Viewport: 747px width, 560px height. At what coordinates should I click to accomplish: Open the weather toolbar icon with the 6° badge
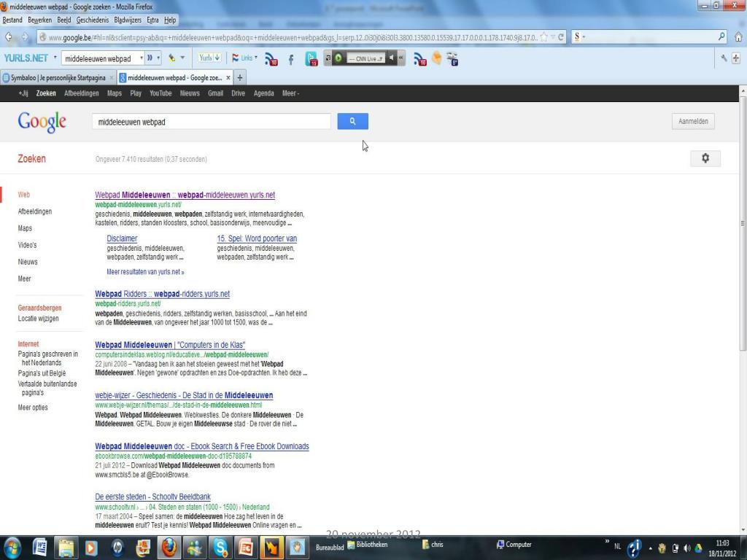[x=452, y=58]
